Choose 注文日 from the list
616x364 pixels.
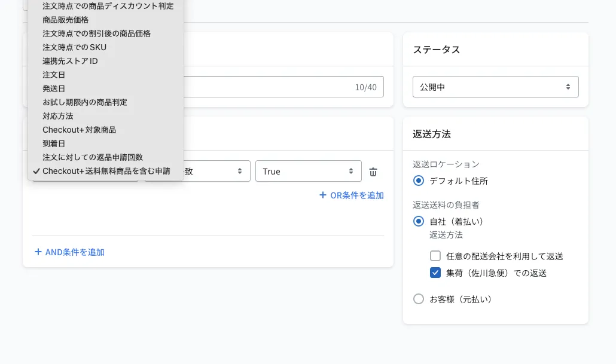pyautogui.click(x=105, y=75)
